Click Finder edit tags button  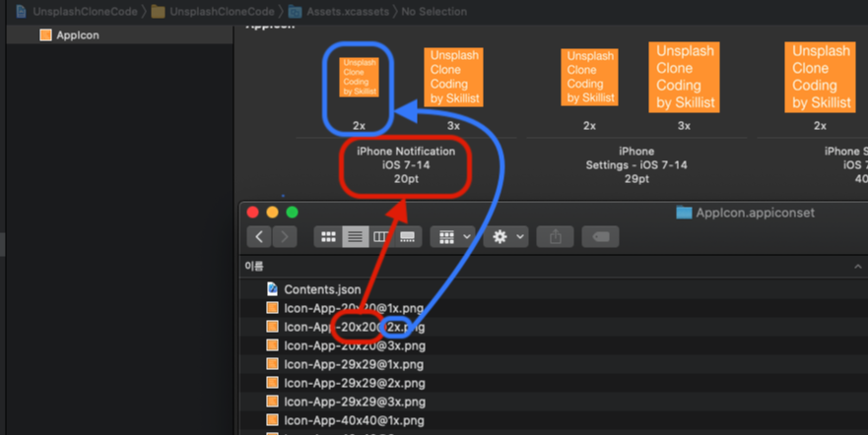tap(601, 237)
